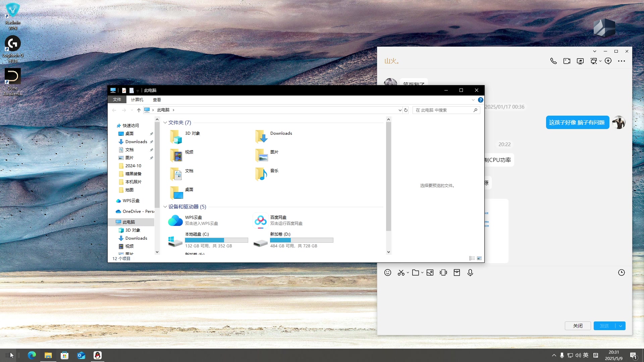Screen dimensions: 644x362
Task: Open Microsoft Edge from the taskbar
Action: coord(32,355)
